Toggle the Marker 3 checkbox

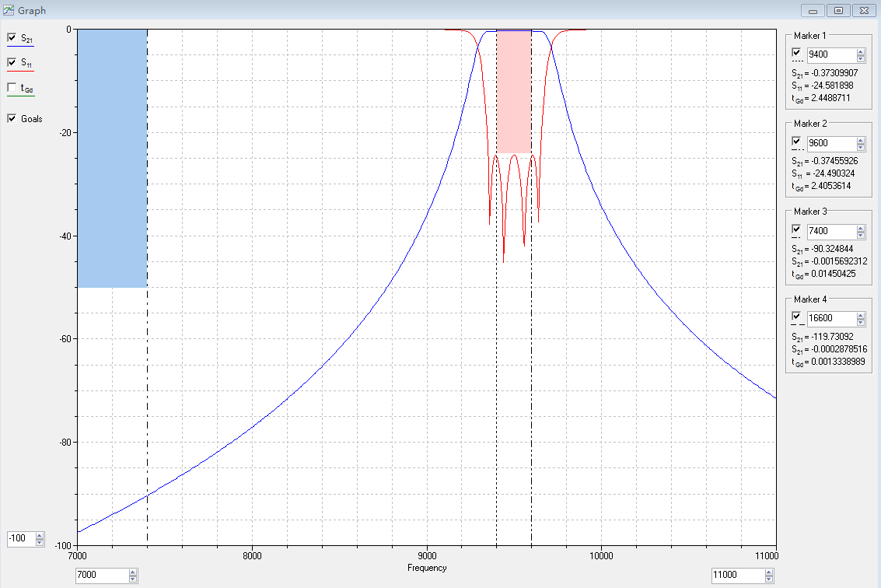(x=796, y=229)
